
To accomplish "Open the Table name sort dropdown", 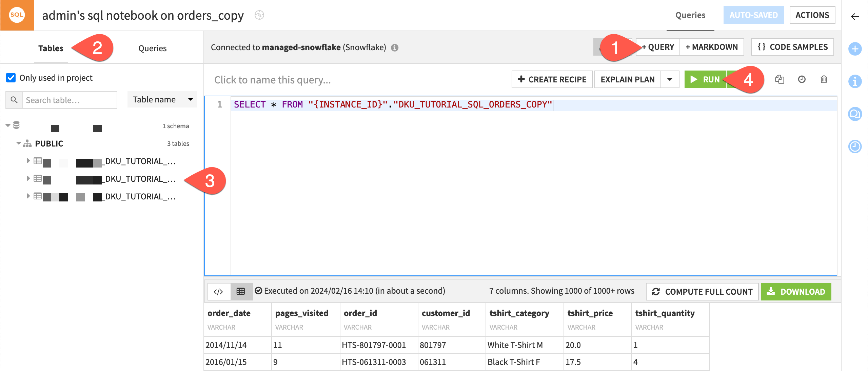I will point(161,99).
